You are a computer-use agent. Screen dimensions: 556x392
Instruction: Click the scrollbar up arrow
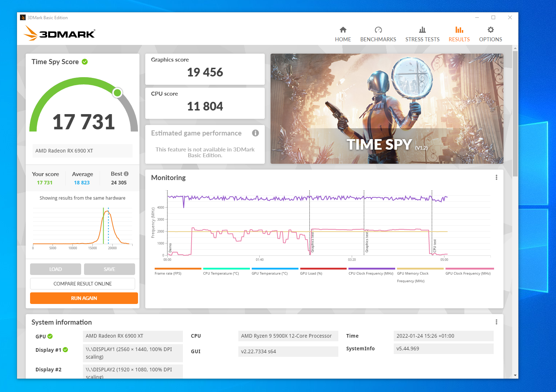[x=515, y=48]
